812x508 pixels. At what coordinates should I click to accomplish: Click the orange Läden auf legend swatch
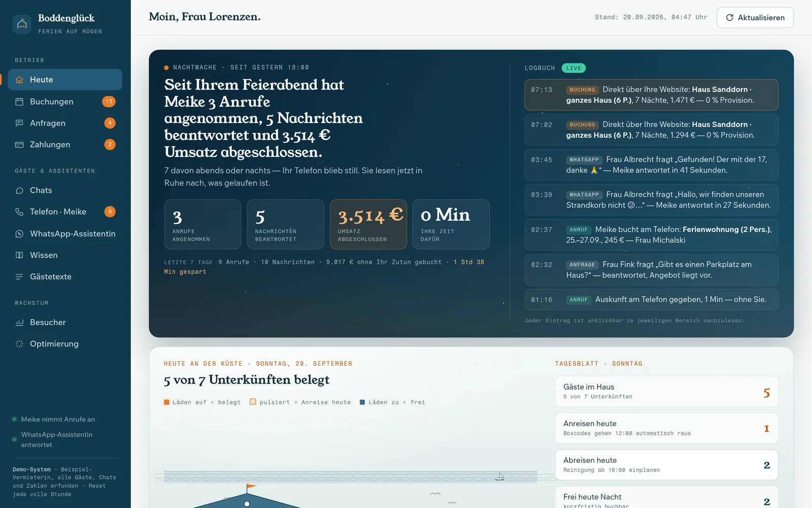[166, 402]
